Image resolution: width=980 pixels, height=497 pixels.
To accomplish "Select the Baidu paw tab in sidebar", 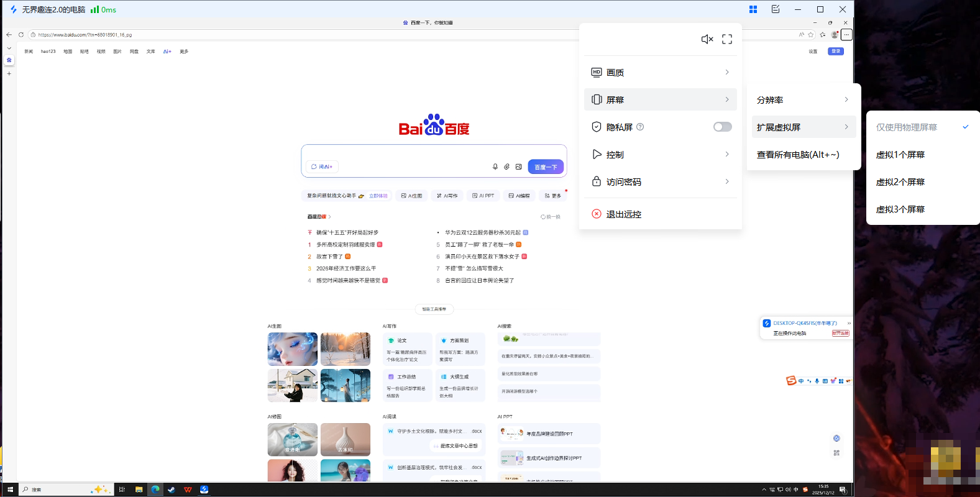I will pos(9,60).
